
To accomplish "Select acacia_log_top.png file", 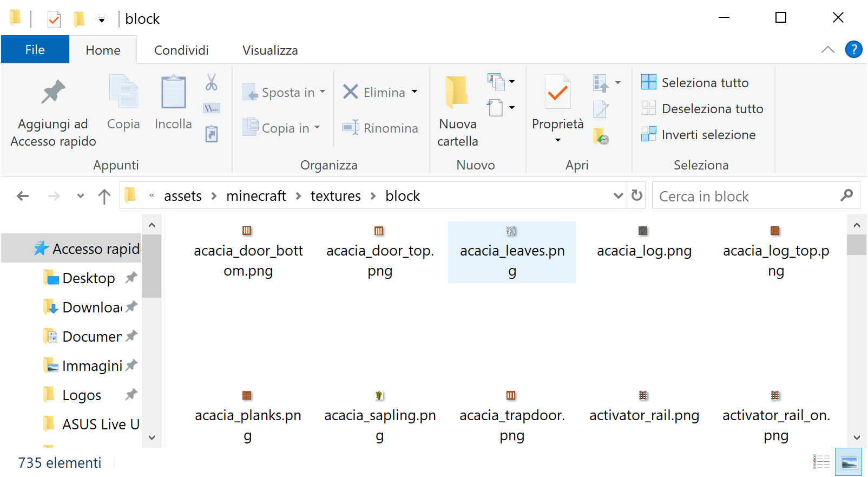I will [776, 252].
